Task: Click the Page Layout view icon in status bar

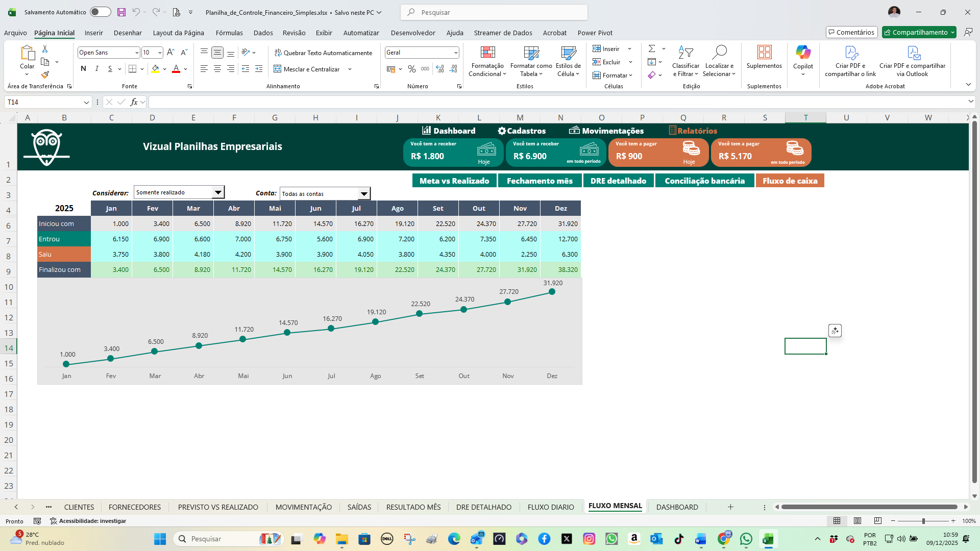Action: pyautogui.click(x=857, y=521)
